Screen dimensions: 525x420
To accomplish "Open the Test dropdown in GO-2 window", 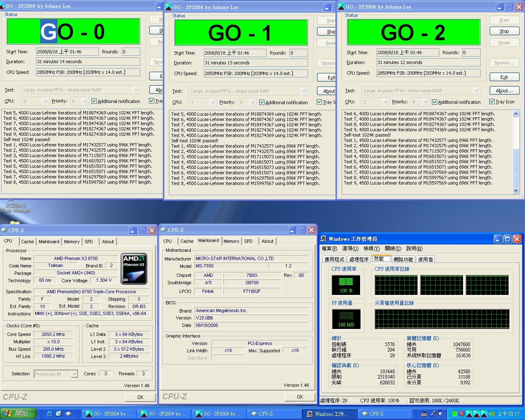I will (477, 91).
